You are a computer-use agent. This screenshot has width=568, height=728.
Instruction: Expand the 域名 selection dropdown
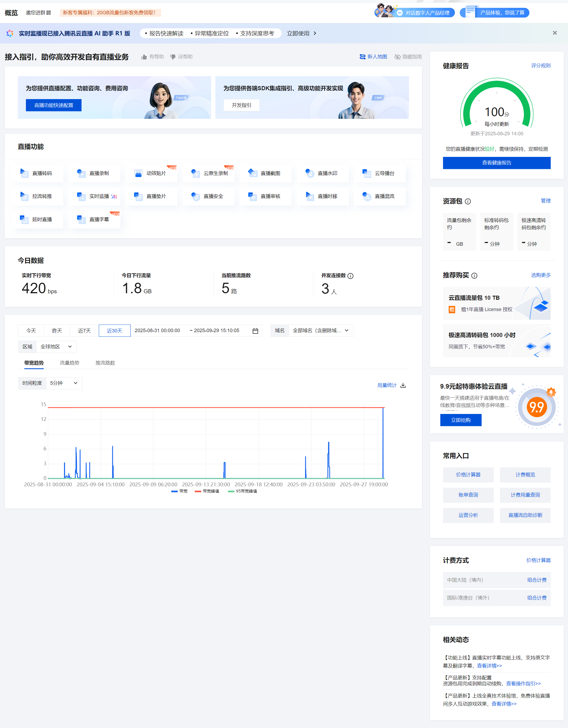(x=320, y=331)
